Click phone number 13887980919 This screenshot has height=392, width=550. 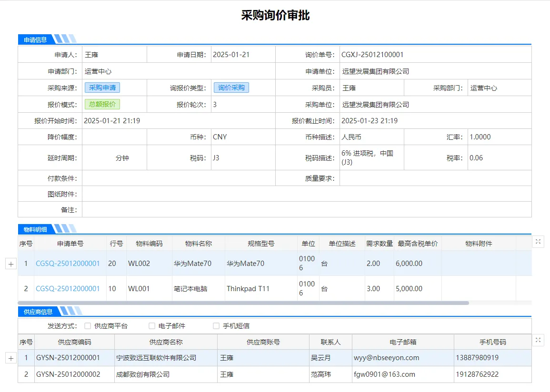pyautogui.click(x=477, y=358)
